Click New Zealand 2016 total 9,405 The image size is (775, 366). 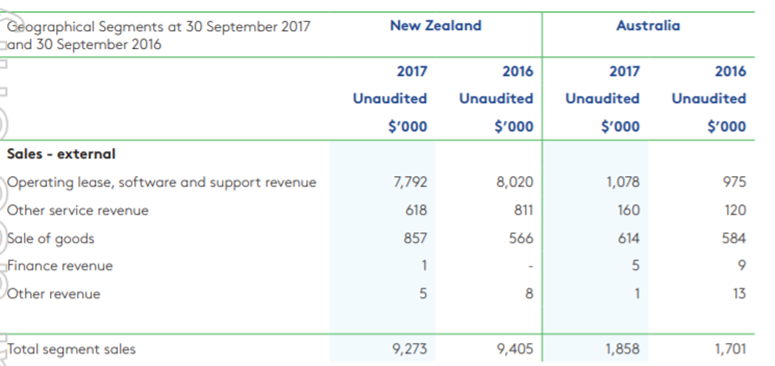coord(515,350)
